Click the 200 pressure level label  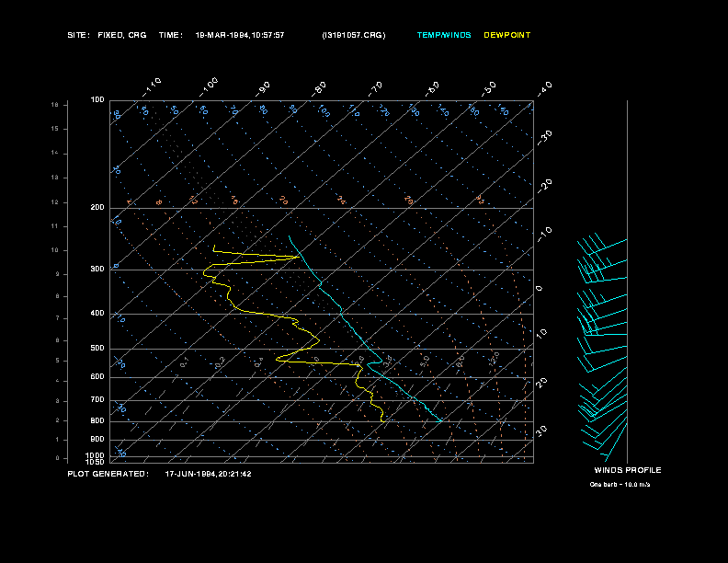point(97,208)
